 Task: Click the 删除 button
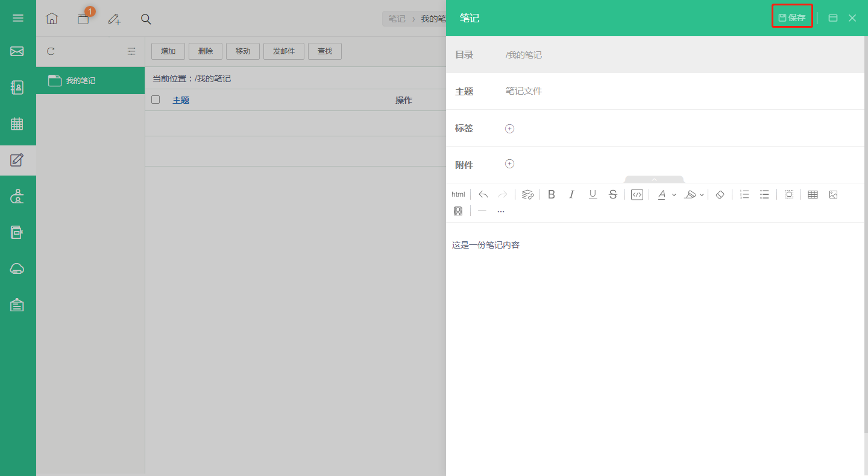[x=206, y=51]
